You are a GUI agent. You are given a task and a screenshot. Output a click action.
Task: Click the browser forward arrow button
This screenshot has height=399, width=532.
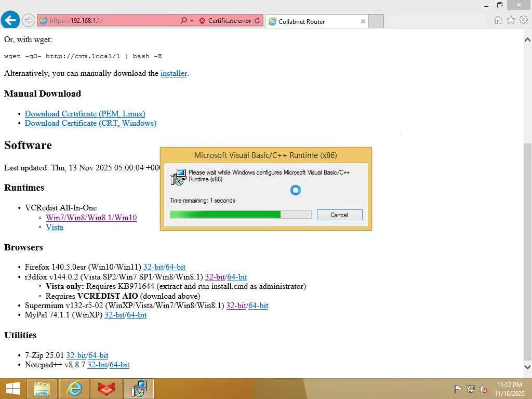pos(28,20)
